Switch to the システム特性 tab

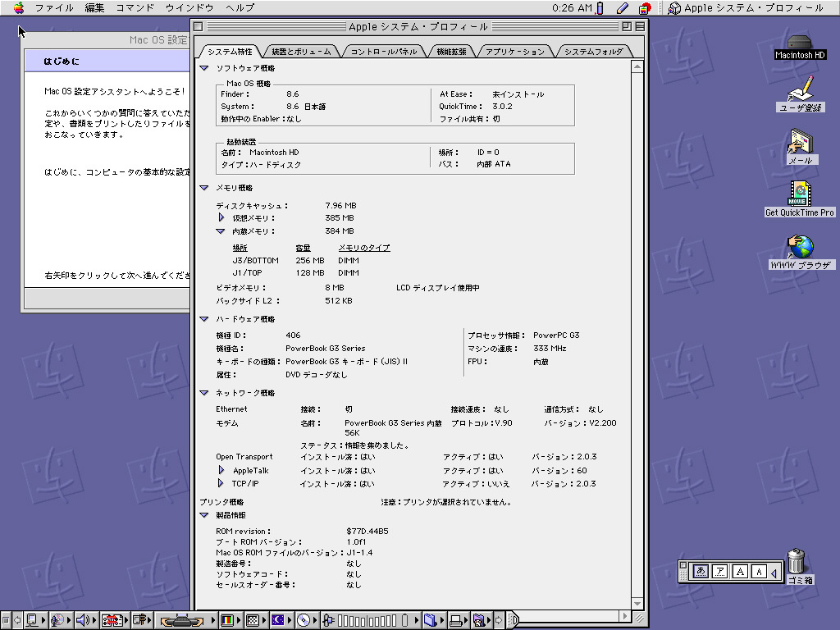coord(230,52)
